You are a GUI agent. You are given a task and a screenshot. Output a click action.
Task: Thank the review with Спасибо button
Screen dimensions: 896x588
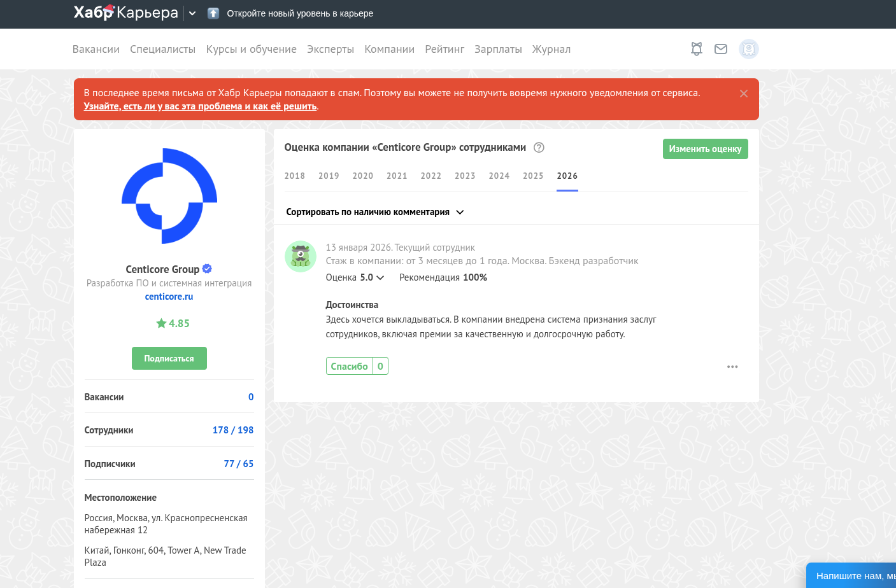pyautogui.click(x=357, y=366)
